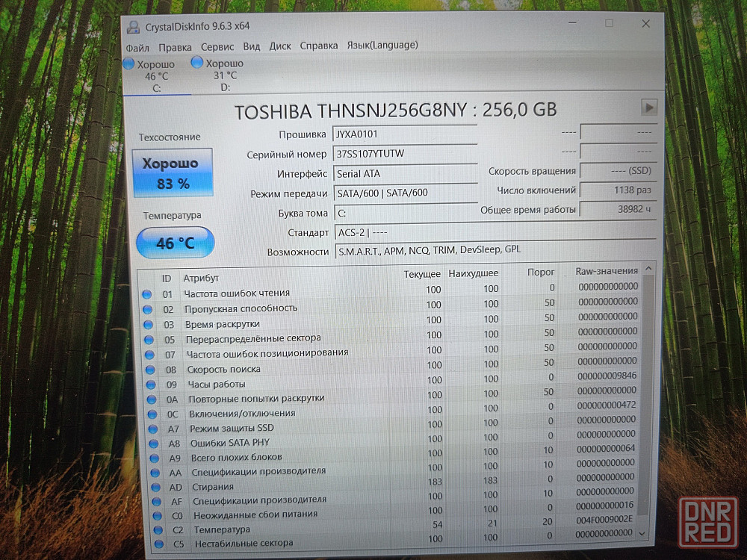Click the status icon for attribute C0
The width and height of the screenshot is (747, 560).
(157, 516)
